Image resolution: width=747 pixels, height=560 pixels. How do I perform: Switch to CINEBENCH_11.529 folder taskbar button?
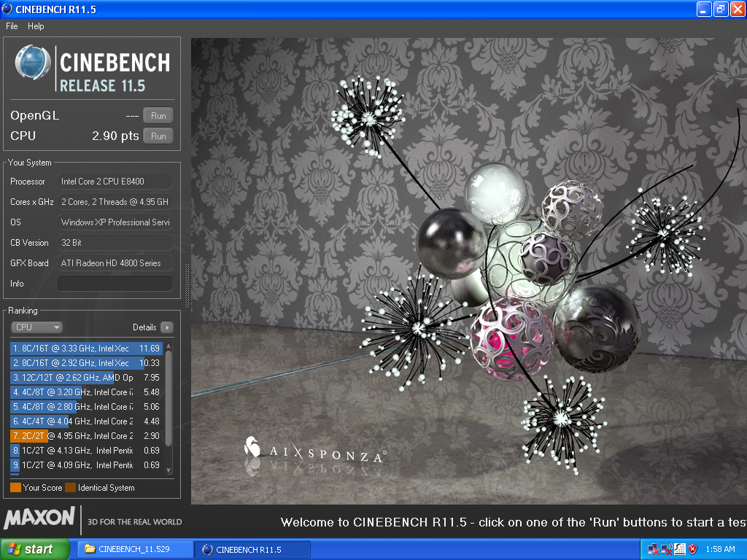136,550
